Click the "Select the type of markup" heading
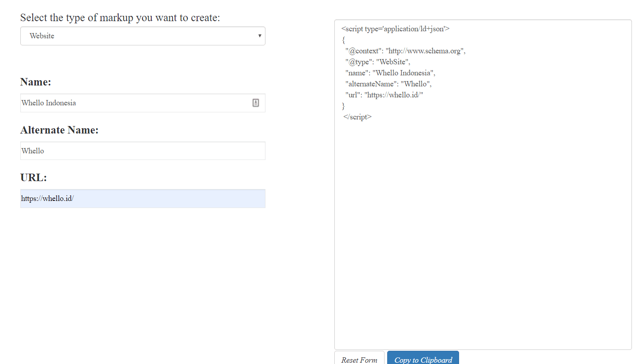 120,18
